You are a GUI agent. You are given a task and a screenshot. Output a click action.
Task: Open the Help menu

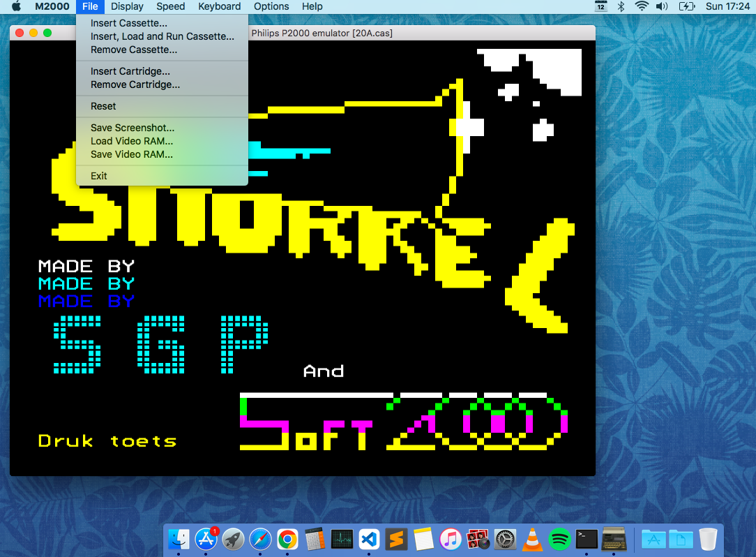tap(312, 6)
